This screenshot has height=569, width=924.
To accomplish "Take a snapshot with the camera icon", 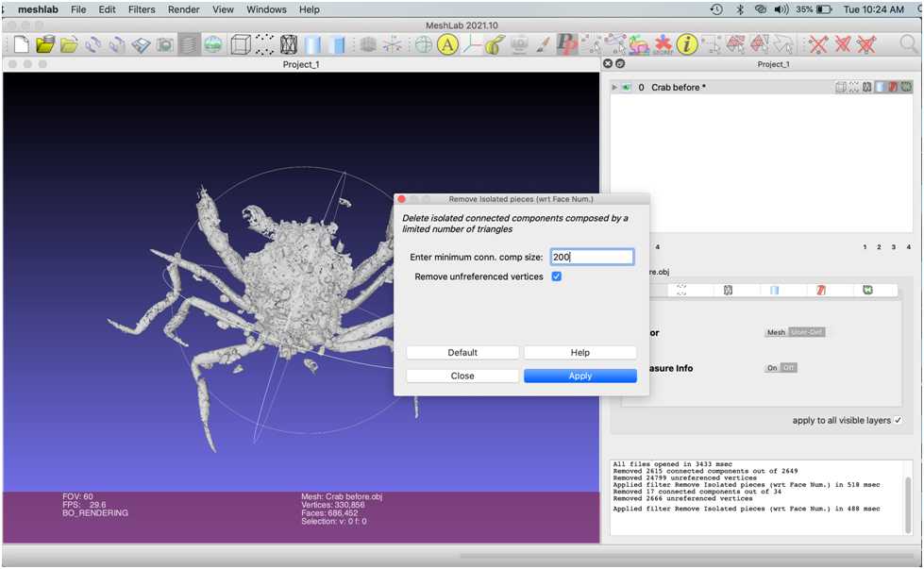I will pyautogui.click(x=165, y=44).
